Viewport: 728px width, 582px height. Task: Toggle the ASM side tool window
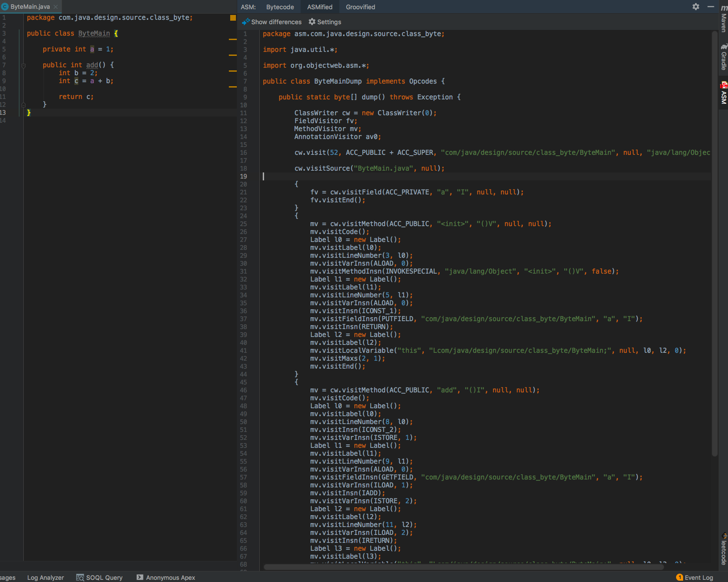[x=724, y=93]
